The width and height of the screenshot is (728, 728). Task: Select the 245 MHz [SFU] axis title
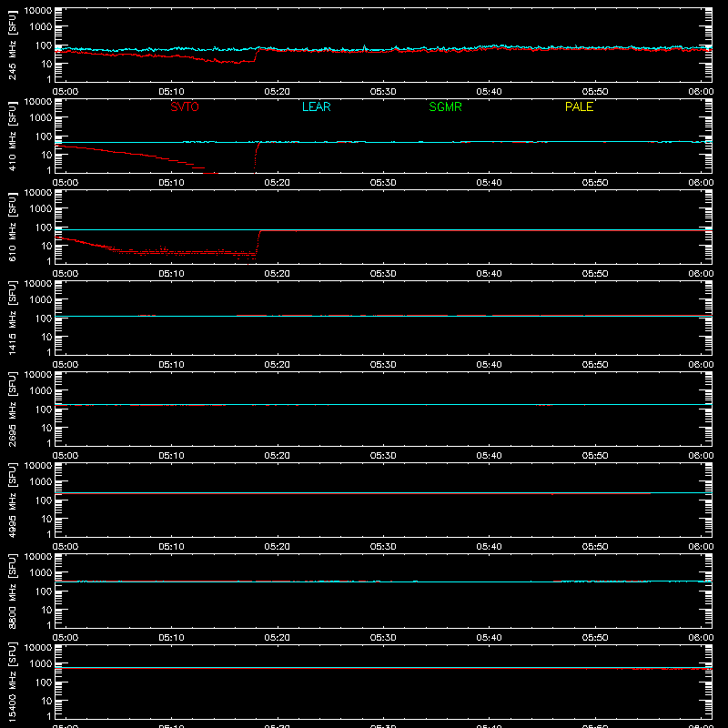coord(13,45)
